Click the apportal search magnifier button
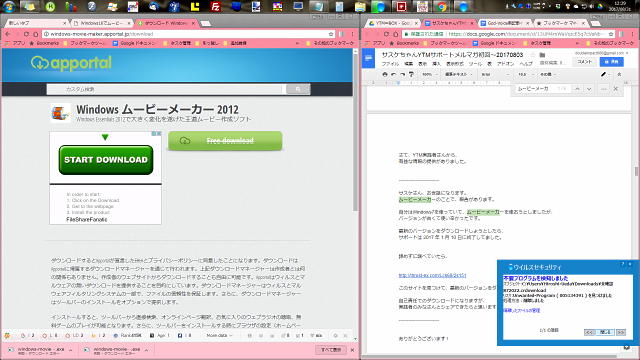Screen dimensions: 640x360 tap(298, 89)
